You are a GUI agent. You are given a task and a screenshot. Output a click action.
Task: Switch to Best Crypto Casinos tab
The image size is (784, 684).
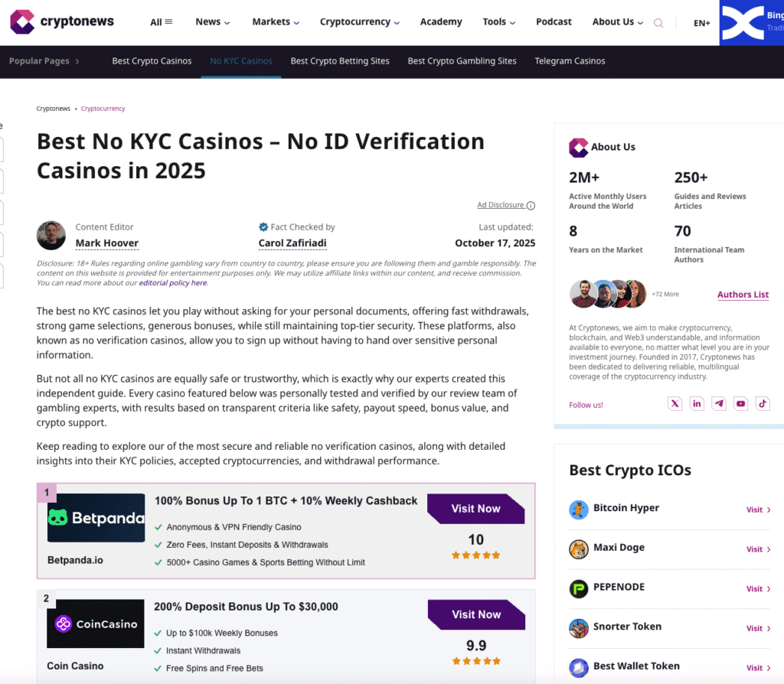152,61
